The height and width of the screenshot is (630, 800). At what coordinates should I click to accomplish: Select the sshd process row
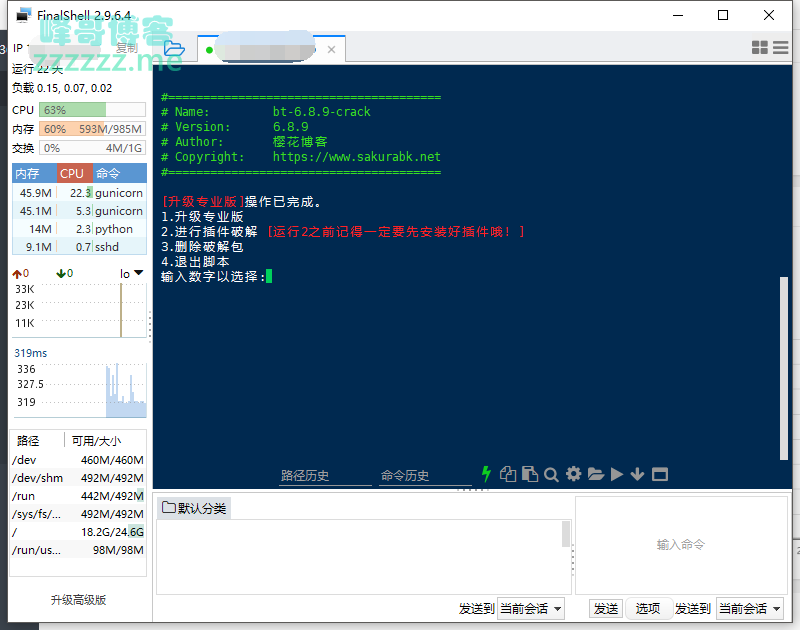coord(79,247)
